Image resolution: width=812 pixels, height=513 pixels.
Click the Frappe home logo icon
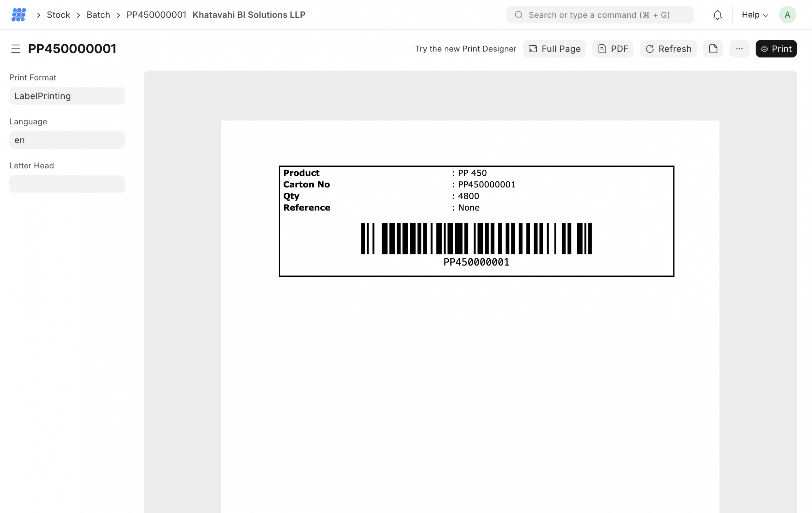coord(18,15)
